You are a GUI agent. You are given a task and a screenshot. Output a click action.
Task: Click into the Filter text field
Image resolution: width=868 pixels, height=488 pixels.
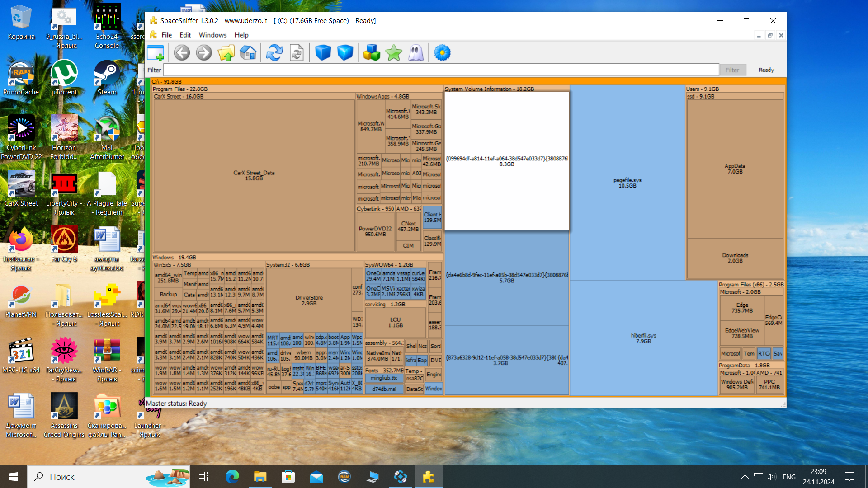click(x=441, y=70)
